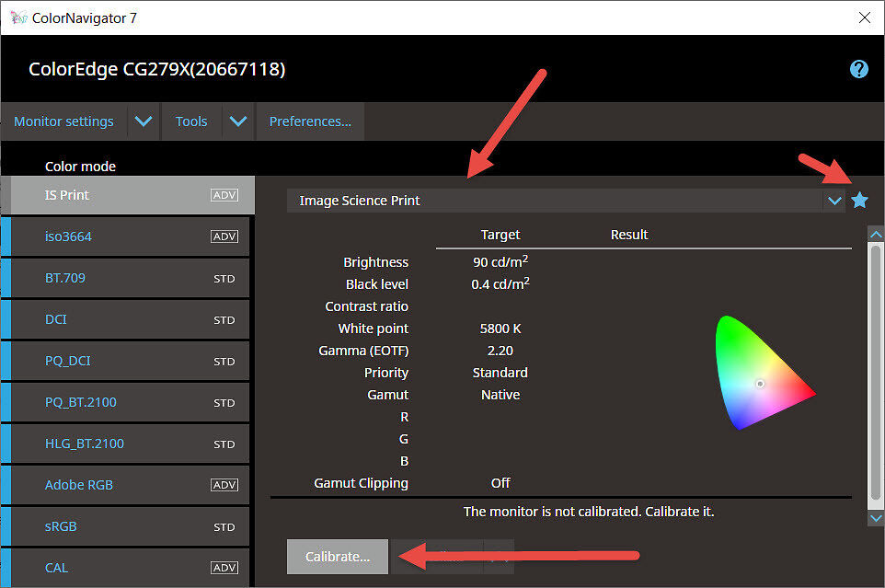885x588 pixels.
Task: Expand the Monitor settings chevron
Action: click(x=143, y=121)
